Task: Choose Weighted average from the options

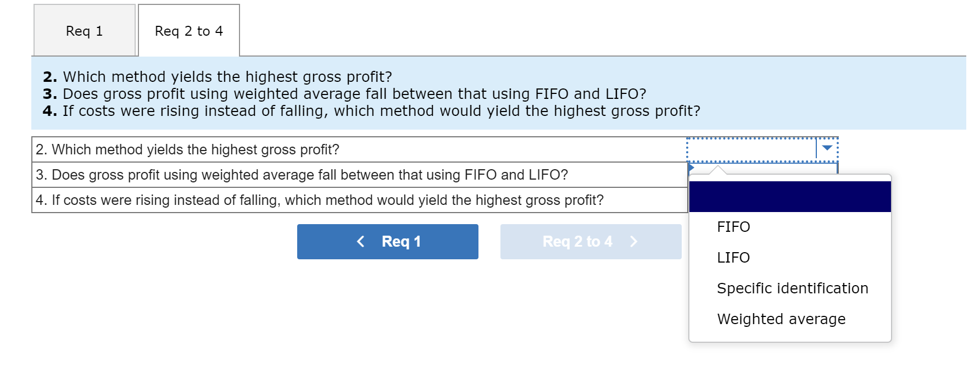Action: coord(781,319)
